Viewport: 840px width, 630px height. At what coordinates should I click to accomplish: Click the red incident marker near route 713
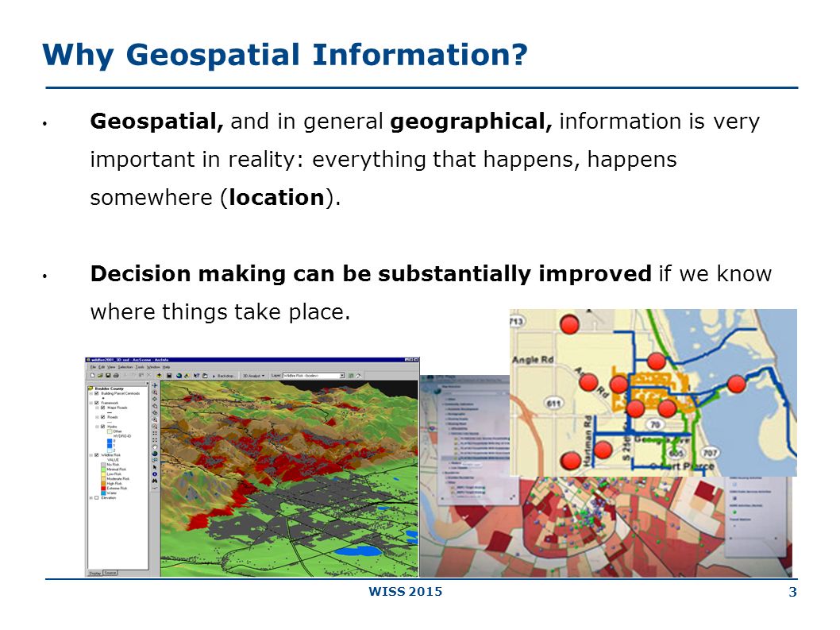tap(569, 324)
